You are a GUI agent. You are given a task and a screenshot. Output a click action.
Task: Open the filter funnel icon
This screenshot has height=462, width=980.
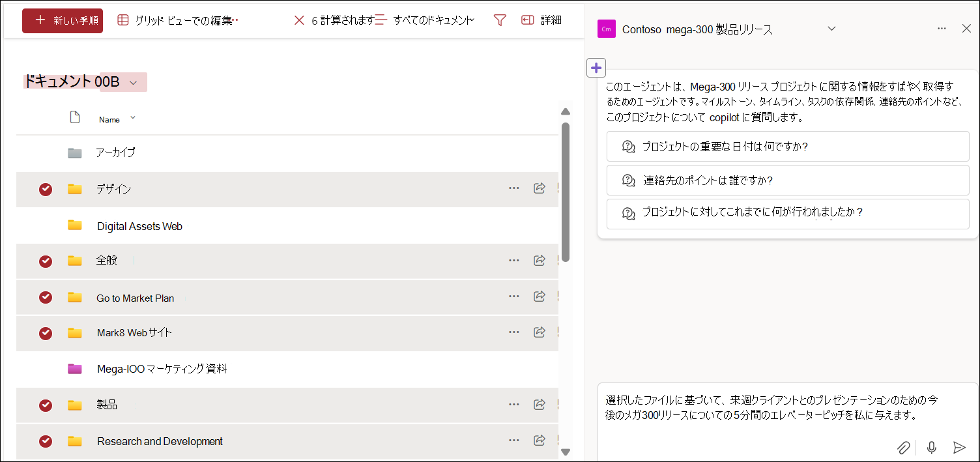[500, 21]
